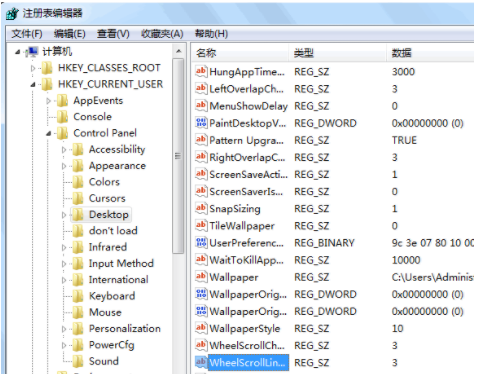Click the Keyboard folder icon

pos(78,296)
